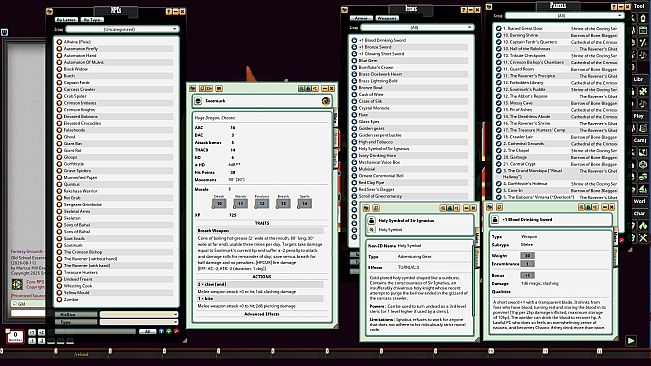Click Bonus field showing +1 on sword sheet

[x=527, y=275]
